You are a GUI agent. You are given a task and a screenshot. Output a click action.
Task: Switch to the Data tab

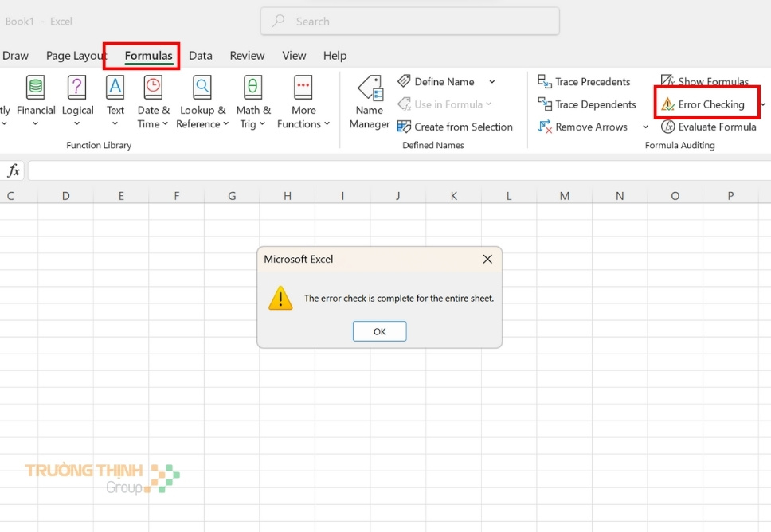point(201,56)
